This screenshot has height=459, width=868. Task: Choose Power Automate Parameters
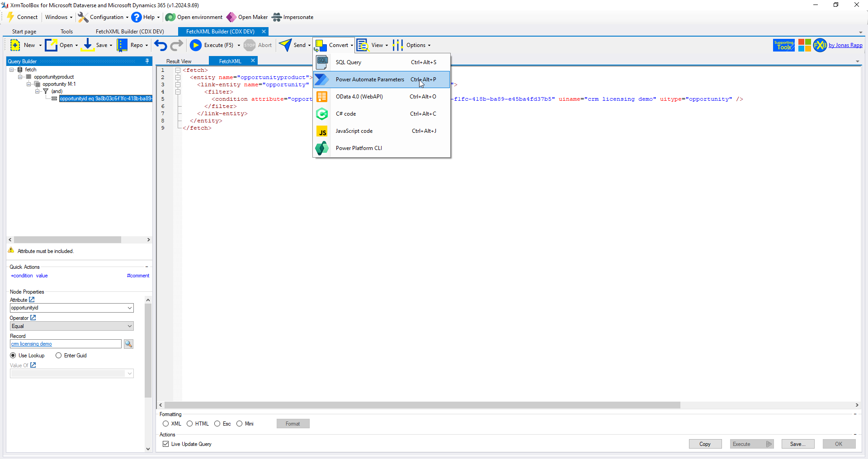[x=382, y=80]
